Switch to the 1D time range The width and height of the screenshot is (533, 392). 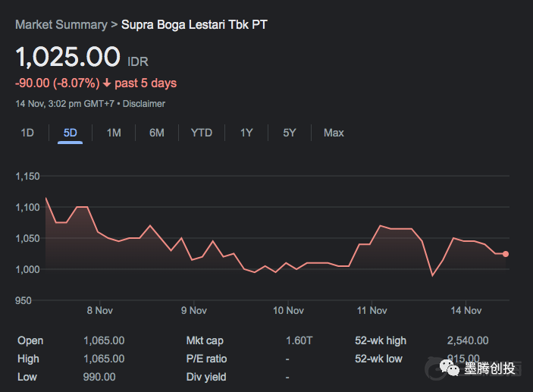27,133
